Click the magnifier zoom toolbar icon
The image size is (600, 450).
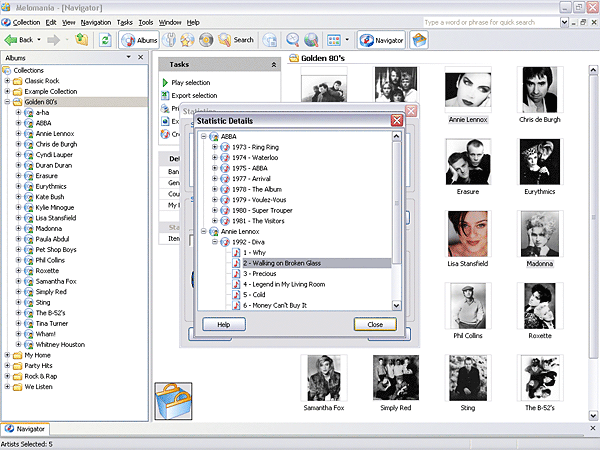[x=293, y=40]
